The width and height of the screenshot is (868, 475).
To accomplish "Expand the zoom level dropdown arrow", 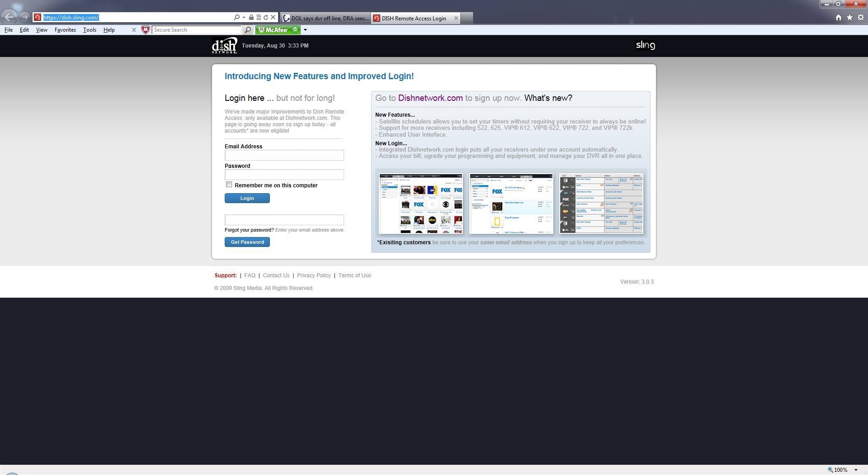I will point(856,470).
